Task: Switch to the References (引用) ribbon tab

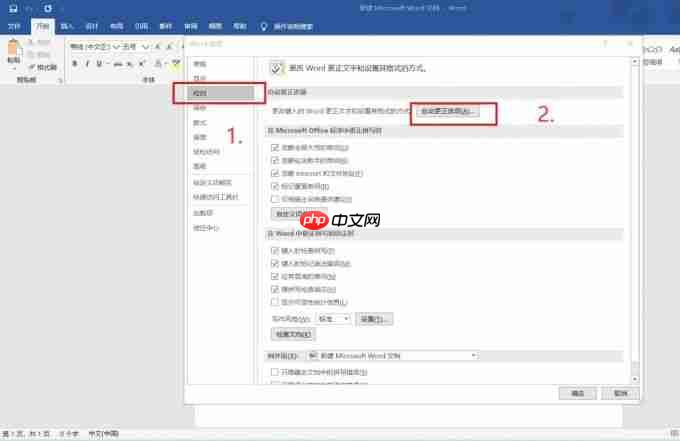Action: 141,26
